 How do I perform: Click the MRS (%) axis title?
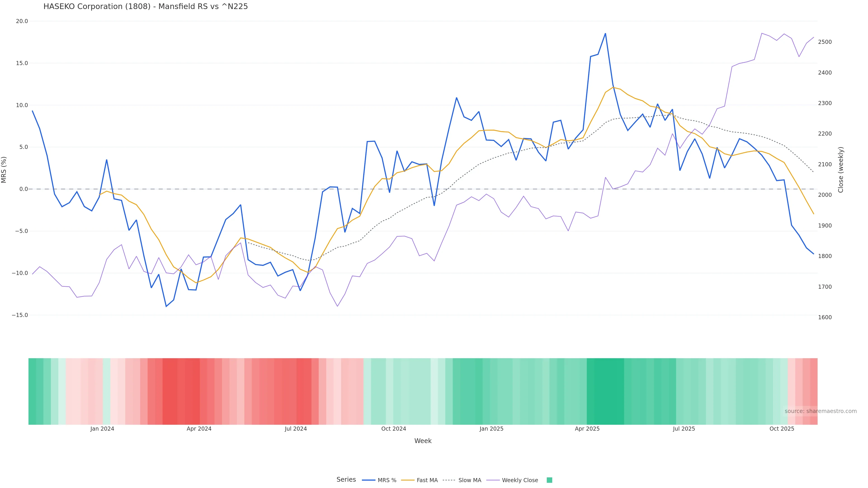pos(4,170)
